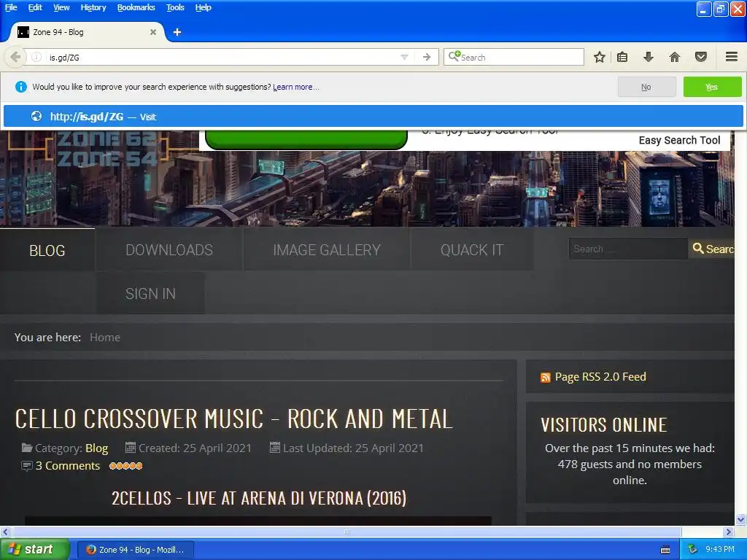Viewport: 747px width, 560px height.
Task: Click the website search text field
Action: (x=628, y=249)
